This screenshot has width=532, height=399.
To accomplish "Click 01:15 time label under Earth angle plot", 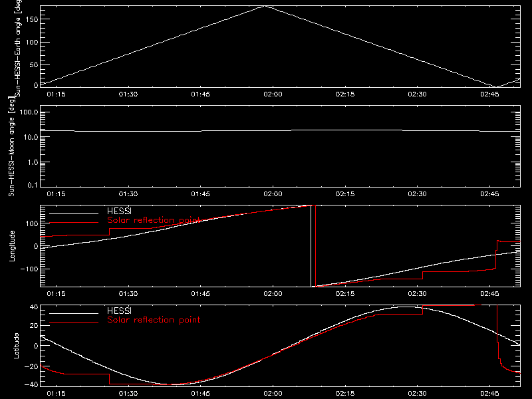I will pyautogui.click(x=56, y=94).
